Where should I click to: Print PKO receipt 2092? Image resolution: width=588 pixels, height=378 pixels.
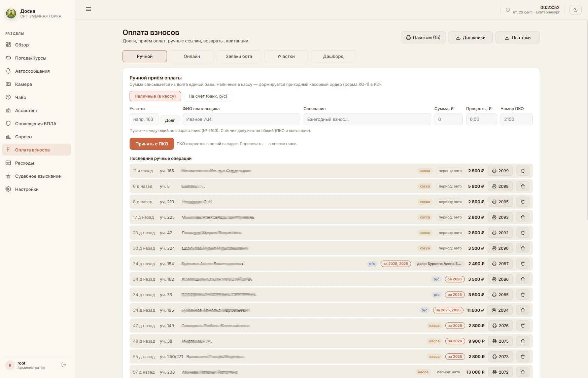pos(500,233)
